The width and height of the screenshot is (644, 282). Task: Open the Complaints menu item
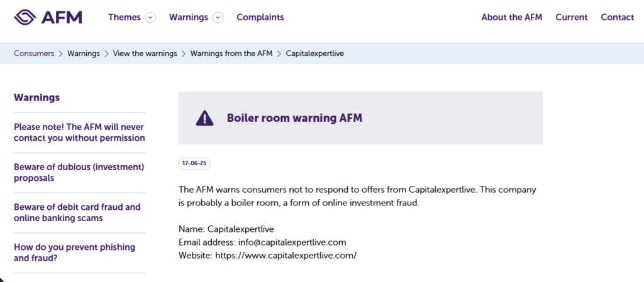(x=260, y=17)
